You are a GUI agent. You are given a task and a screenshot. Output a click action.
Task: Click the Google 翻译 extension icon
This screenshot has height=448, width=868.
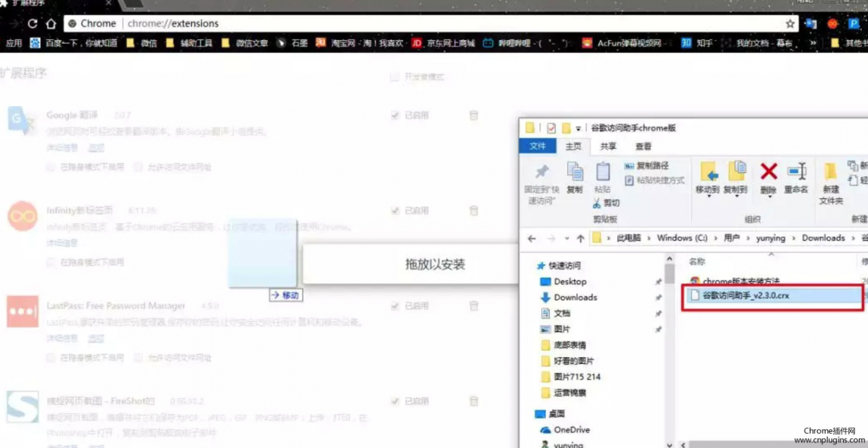(x=22, y=121)
